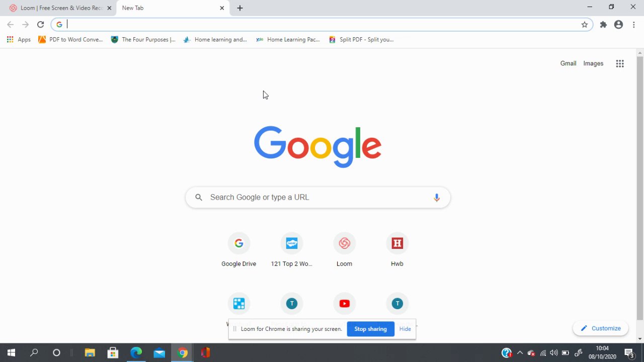Switch to Microsoft Edge on the taskbar
644x362 pixels.
coord(136,353)
